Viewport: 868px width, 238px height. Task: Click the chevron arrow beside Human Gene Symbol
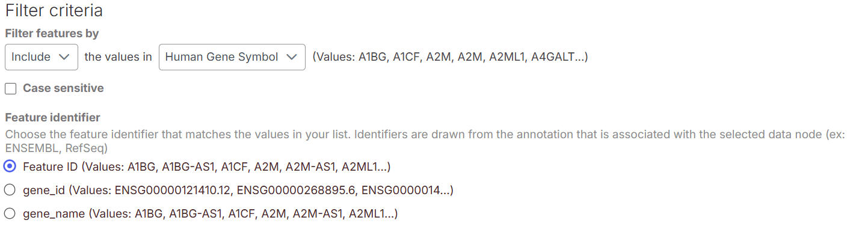click(292, 57)
